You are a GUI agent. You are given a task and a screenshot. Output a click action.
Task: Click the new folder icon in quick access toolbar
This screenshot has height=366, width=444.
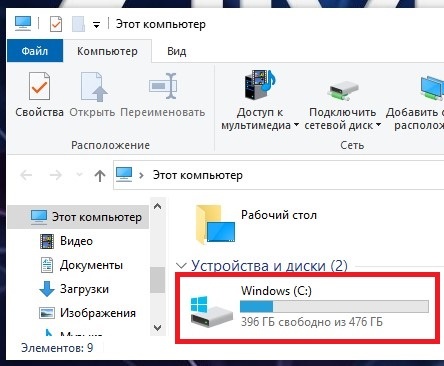(78, 24)
